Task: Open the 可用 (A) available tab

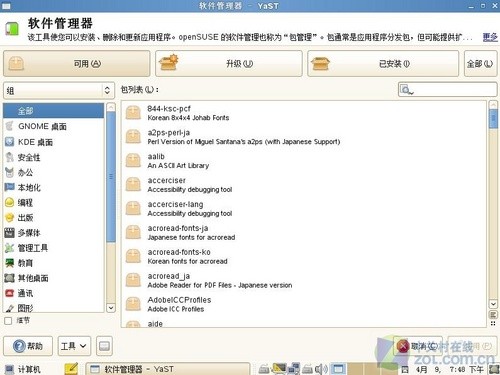Action: coord(77,63)
